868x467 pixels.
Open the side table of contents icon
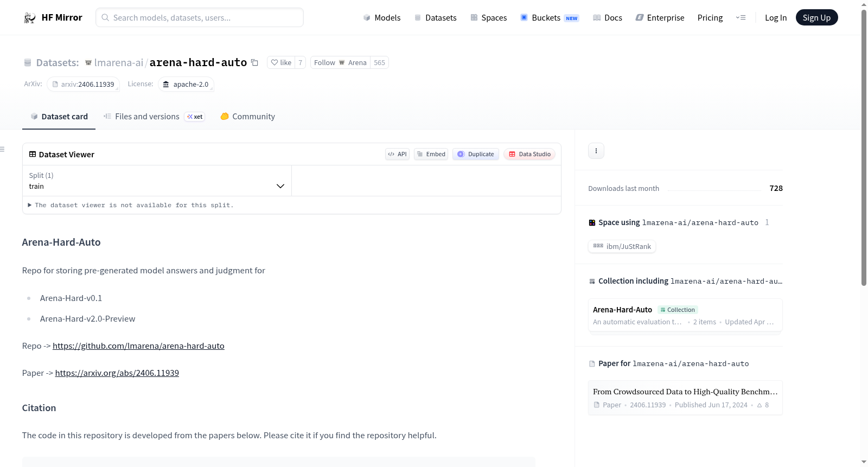pos(3,149)
